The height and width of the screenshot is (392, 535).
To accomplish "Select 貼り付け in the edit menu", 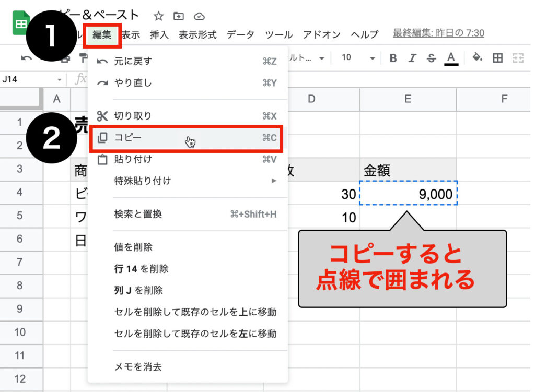I will (188, 159).
